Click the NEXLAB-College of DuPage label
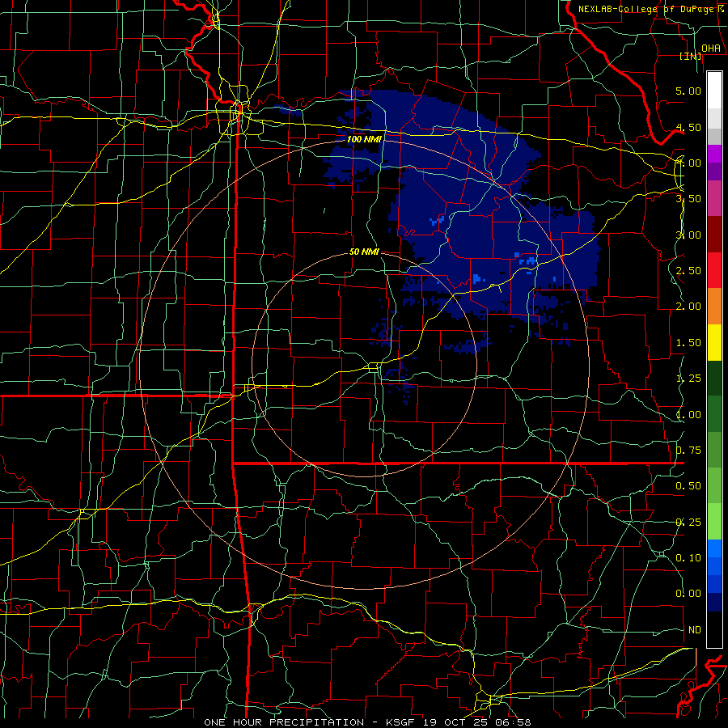This screenshot has height=728, width=728. coord(646,9)
